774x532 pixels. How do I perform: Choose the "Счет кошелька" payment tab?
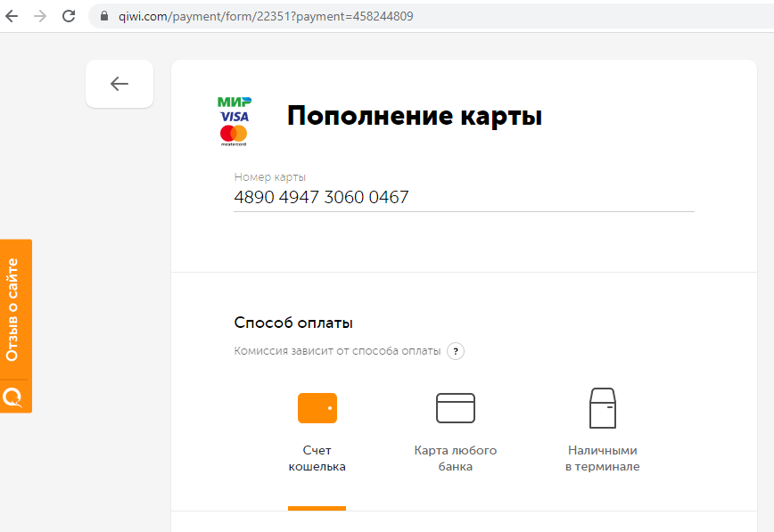(317, 458)
